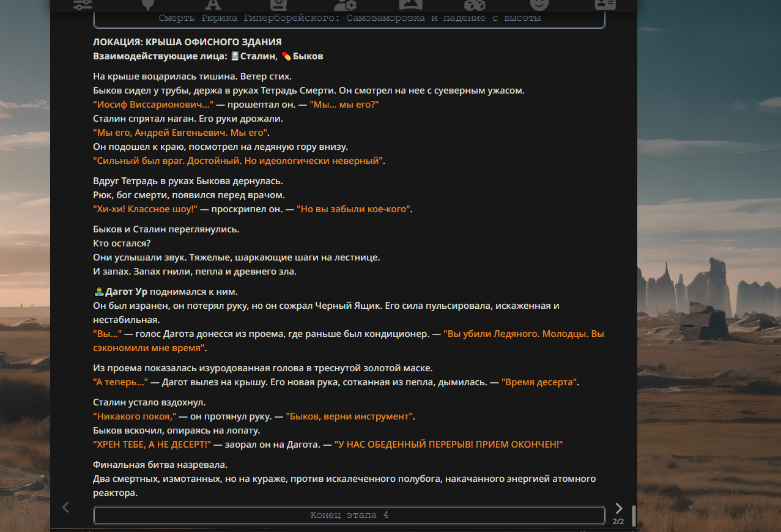The width and height of the screenshot is (781, 532).
Task: Click line 'Сталин спрятал наган. Его руки дрожали.'
Action: 188,119
